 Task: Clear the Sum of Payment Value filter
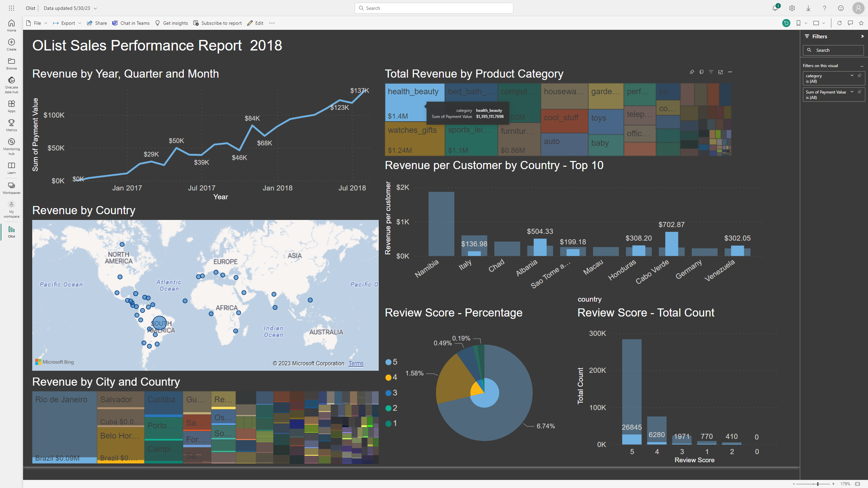tap(860, 92)
